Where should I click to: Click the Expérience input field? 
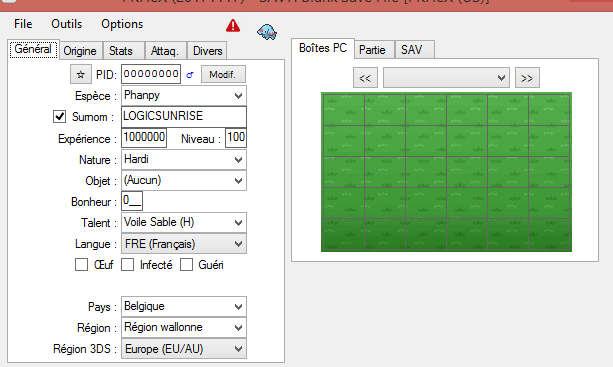point(144,138)
